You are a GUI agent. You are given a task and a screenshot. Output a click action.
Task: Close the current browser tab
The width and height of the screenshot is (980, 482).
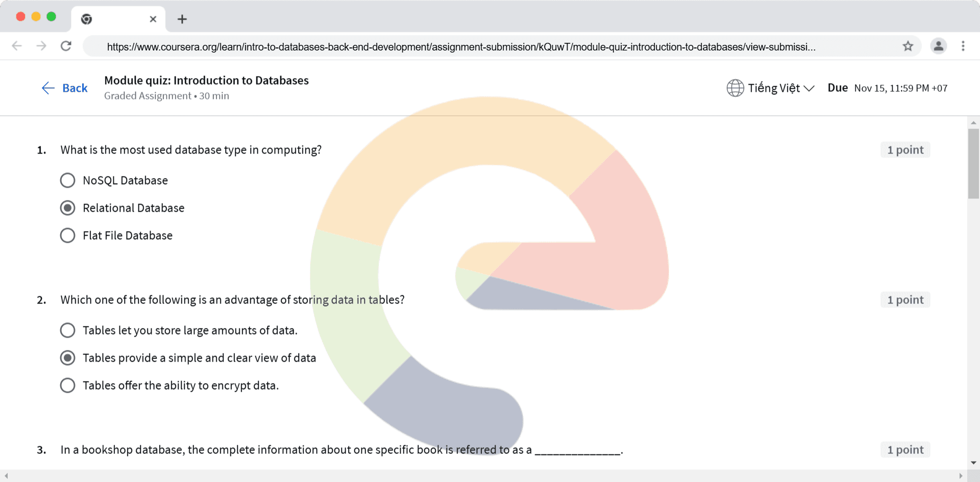(153, 19)
